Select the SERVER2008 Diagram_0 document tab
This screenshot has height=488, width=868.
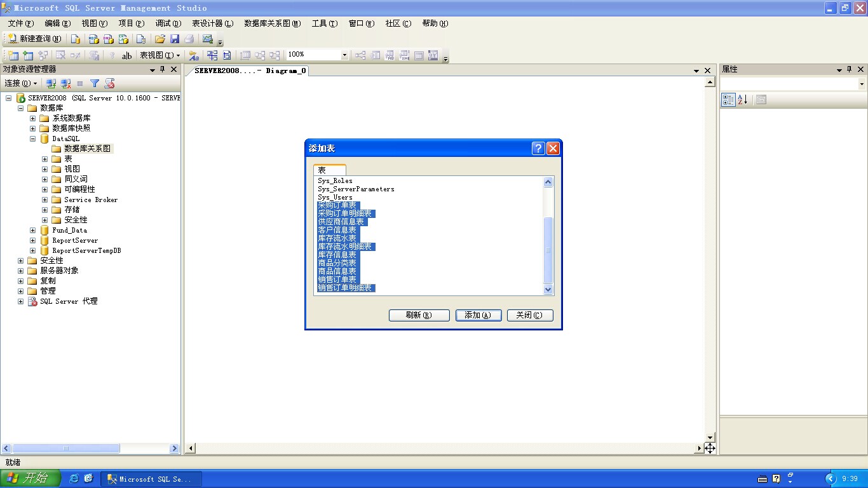pos(249,71)
